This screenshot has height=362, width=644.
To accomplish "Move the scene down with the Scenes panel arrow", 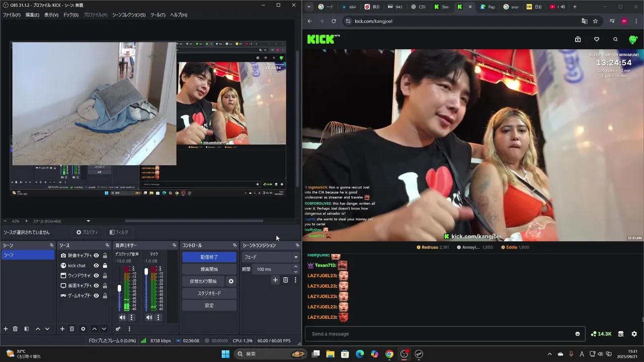I will click(x=47, y=329).
